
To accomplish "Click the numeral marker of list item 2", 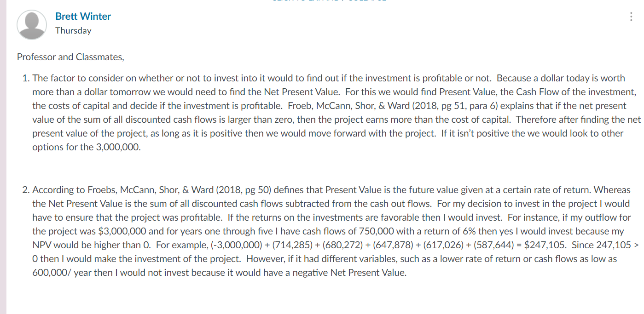I will (x=26, y=190).
